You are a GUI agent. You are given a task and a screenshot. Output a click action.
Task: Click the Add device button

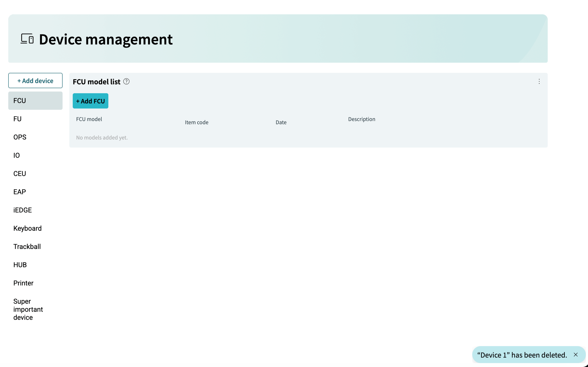(x=35, y=81)
